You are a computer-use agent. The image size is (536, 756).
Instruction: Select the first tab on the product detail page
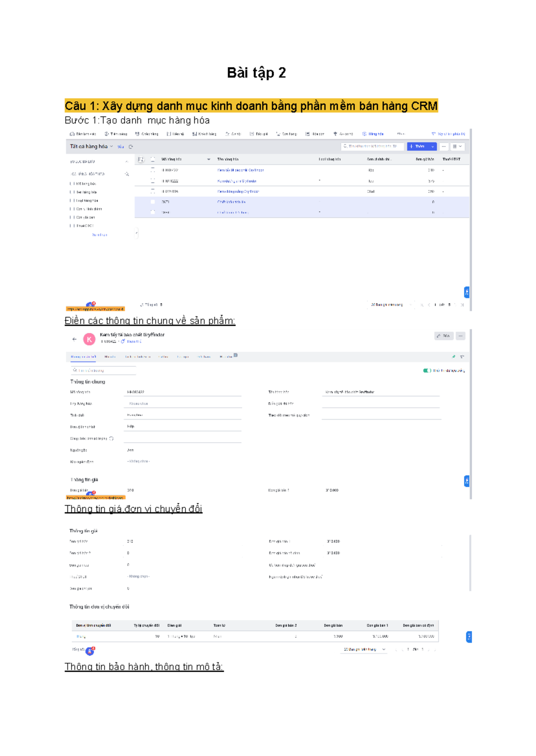coord(83,357)
